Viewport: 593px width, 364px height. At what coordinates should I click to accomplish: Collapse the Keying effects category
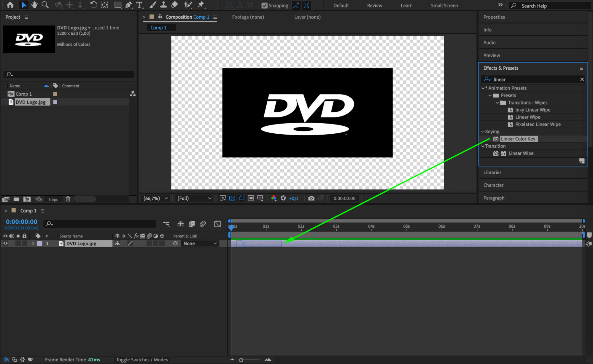pyautogui.click(x=483, y=132)
